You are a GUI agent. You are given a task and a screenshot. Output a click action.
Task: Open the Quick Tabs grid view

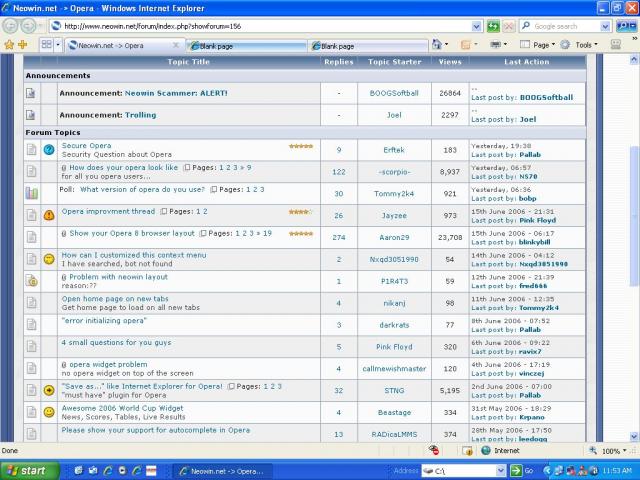(x=47, y=45)
